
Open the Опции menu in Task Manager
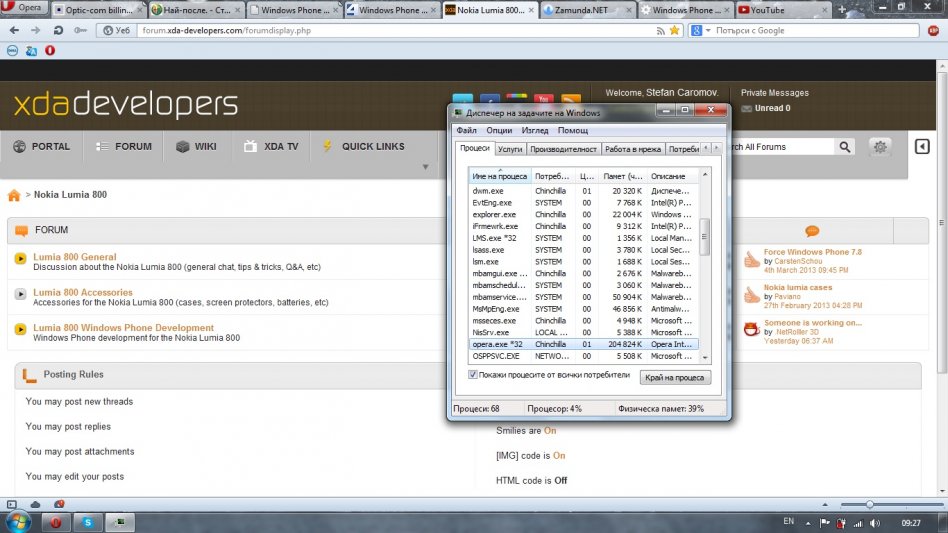[499, 130]
